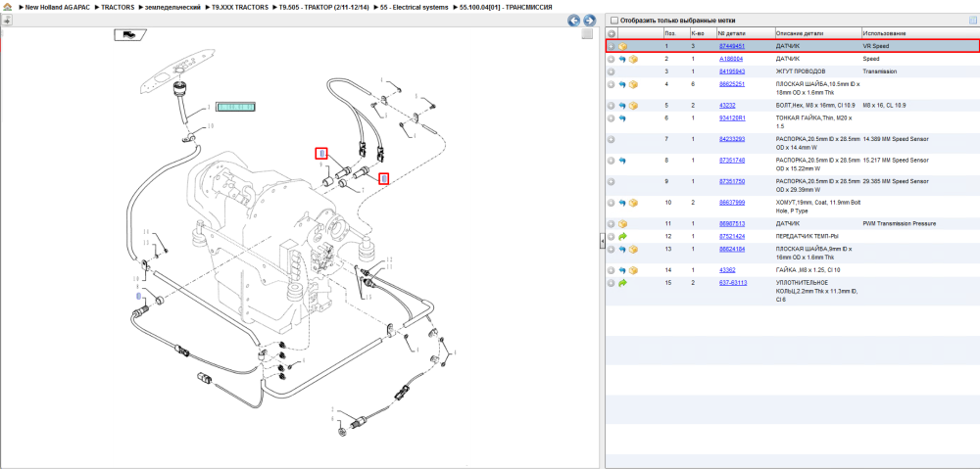Click the tractor orientation icon in diagram
Image resolution: width=980 pixels, height=469 pixels.
tap(128, 35)
